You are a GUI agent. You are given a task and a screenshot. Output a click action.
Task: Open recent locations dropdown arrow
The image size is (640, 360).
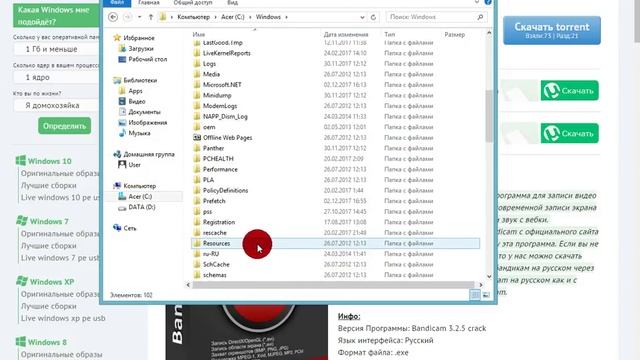click(x=140, y=17)
